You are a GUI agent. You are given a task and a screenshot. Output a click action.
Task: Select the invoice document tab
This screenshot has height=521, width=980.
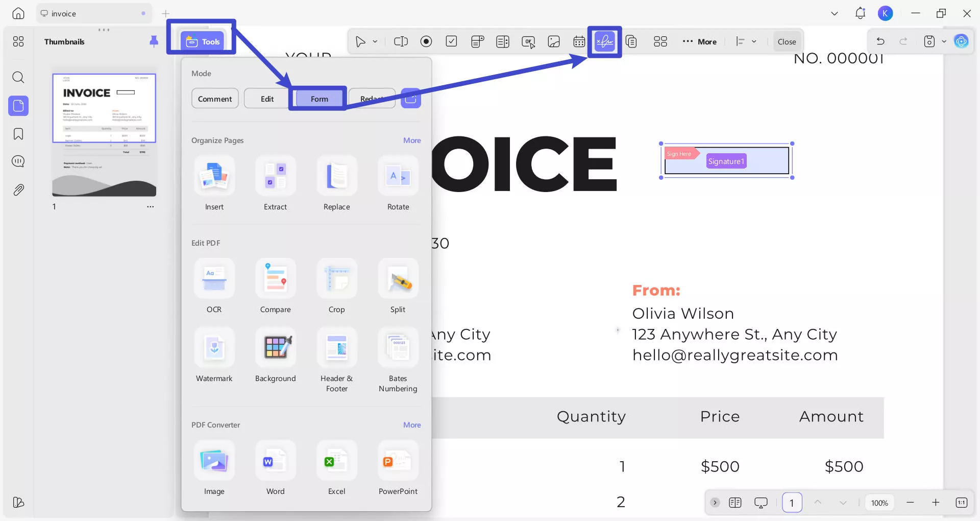[x=94, y=14]
